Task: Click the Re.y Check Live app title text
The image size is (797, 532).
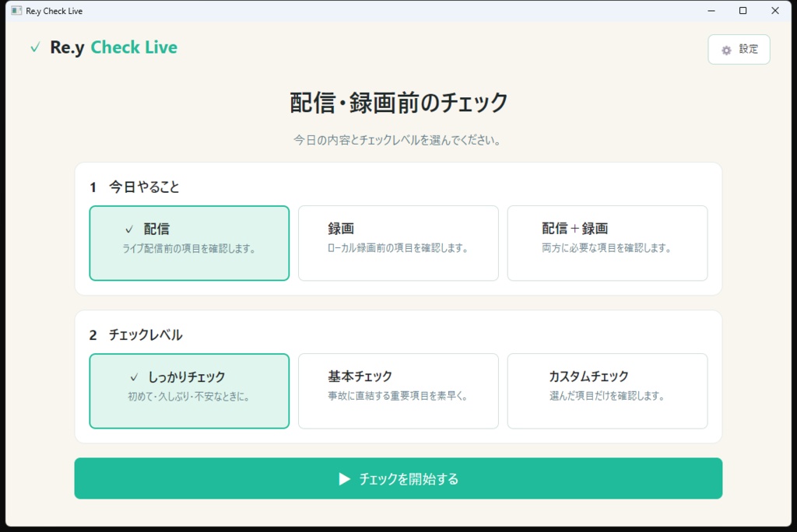Action: [114, 47]
